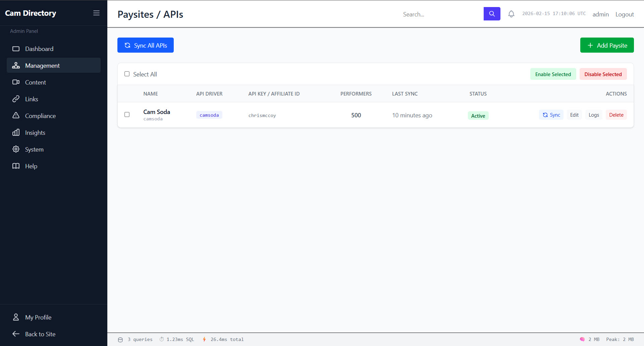
Task: Click the Add Paysite button
Action: 607,45
